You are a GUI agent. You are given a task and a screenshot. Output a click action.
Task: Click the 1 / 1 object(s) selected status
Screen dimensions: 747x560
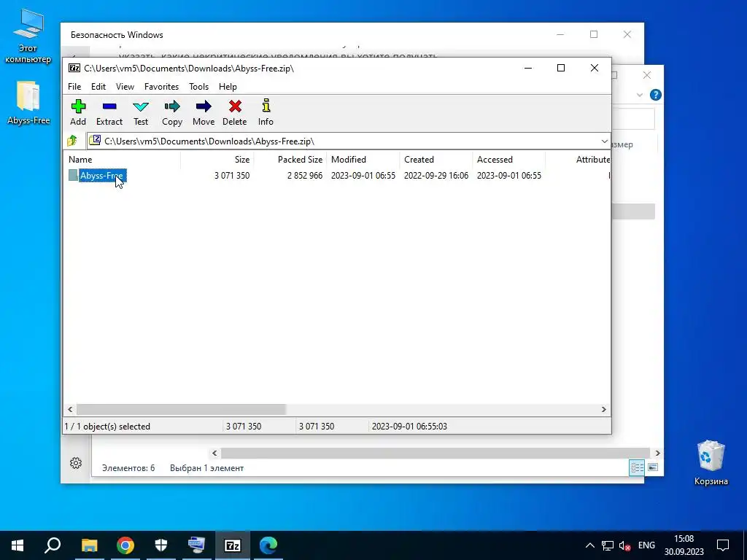[107, 427]
